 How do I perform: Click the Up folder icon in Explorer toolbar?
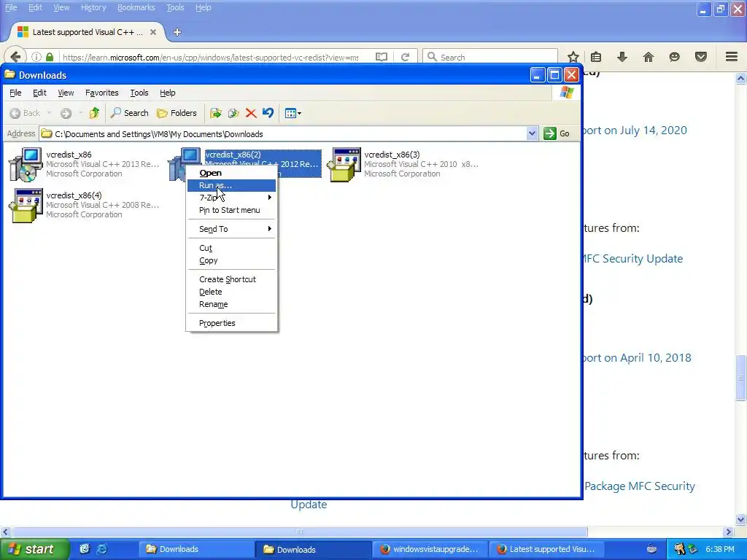pos(94,113)
